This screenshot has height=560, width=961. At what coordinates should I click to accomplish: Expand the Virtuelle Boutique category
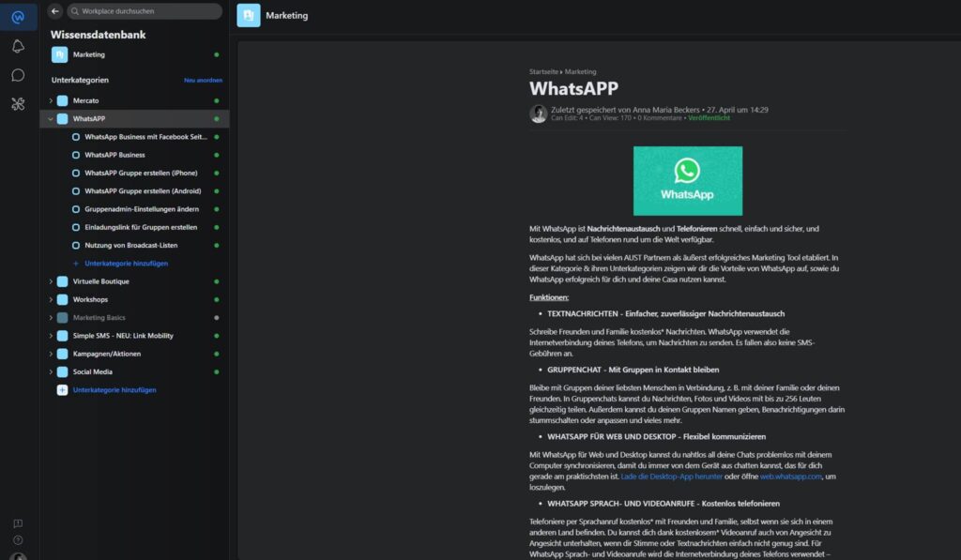click(51, 281)
